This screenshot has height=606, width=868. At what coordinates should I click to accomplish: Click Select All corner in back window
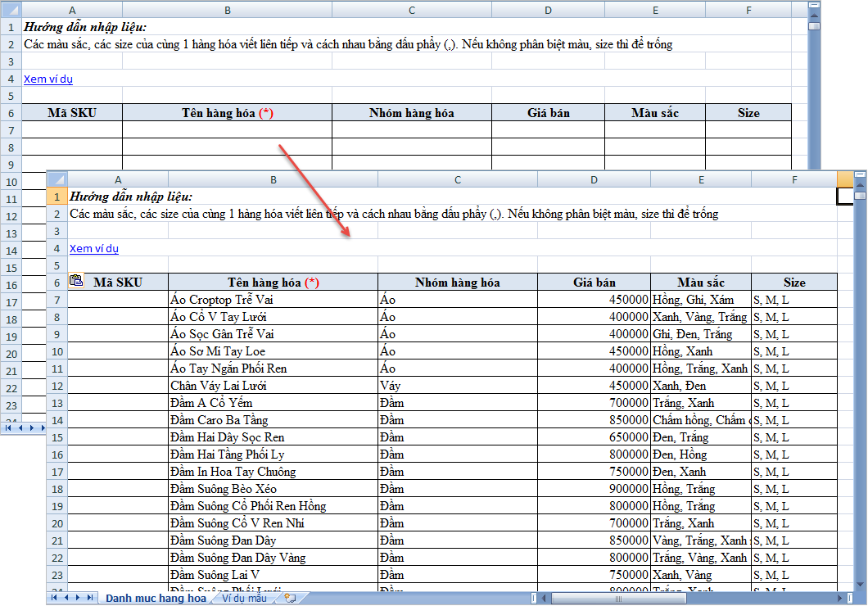(11, 9)
